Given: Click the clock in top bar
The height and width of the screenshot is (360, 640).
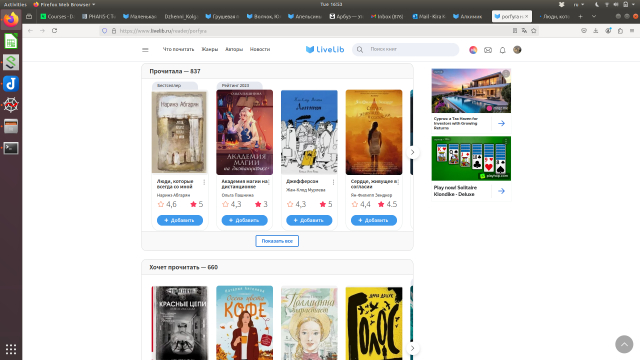Looking at the screenshot, I should pyautogui.click(x=331, y=4).
